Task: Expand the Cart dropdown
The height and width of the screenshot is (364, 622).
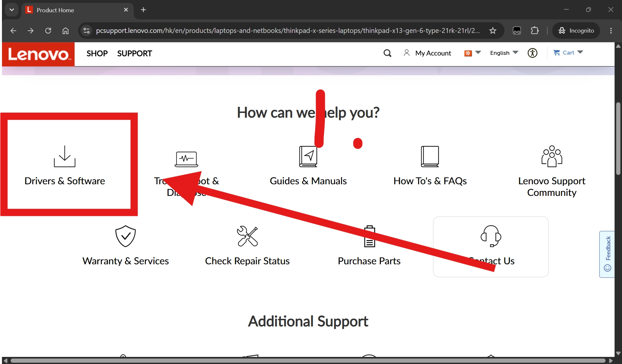Action: (568, 53)
